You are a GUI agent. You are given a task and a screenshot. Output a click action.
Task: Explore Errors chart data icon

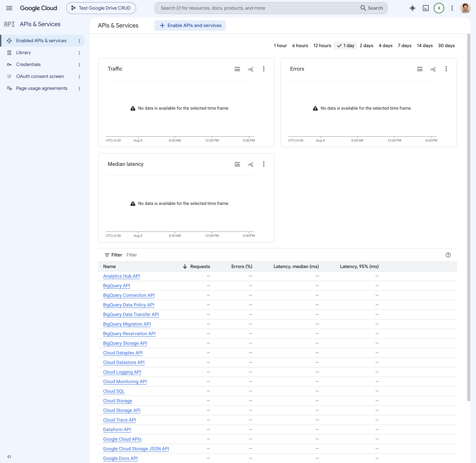(433, 69)
